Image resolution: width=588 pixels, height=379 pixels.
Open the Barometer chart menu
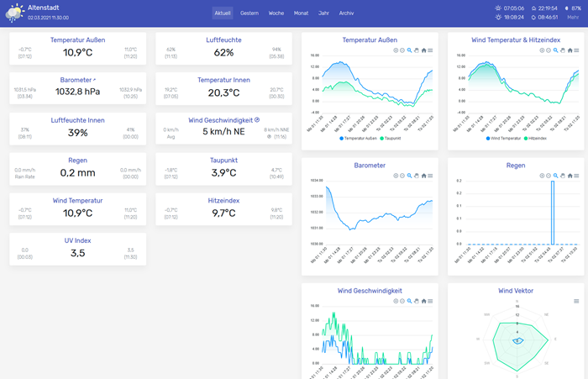click(430, 176)
